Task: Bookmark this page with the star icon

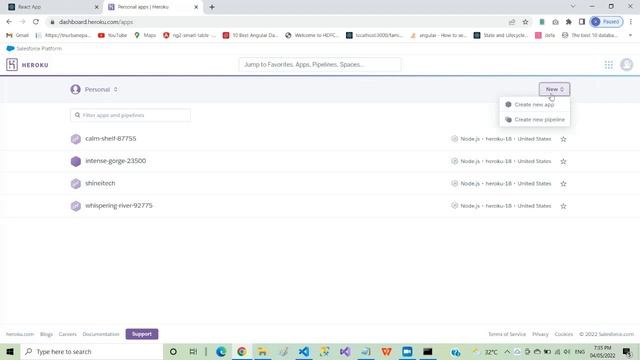Action: [525, 22]
